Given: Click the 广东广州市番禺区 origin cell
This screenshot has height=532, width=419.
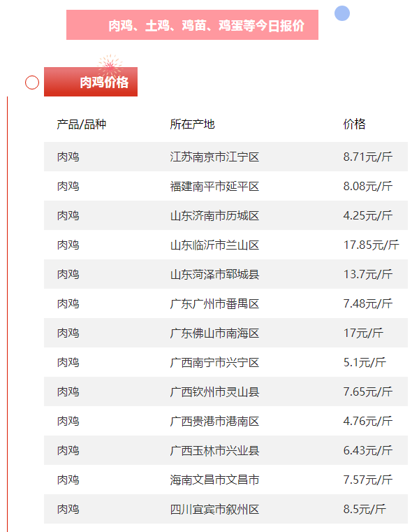Looking at the screenshot, I should coord(214,304).
